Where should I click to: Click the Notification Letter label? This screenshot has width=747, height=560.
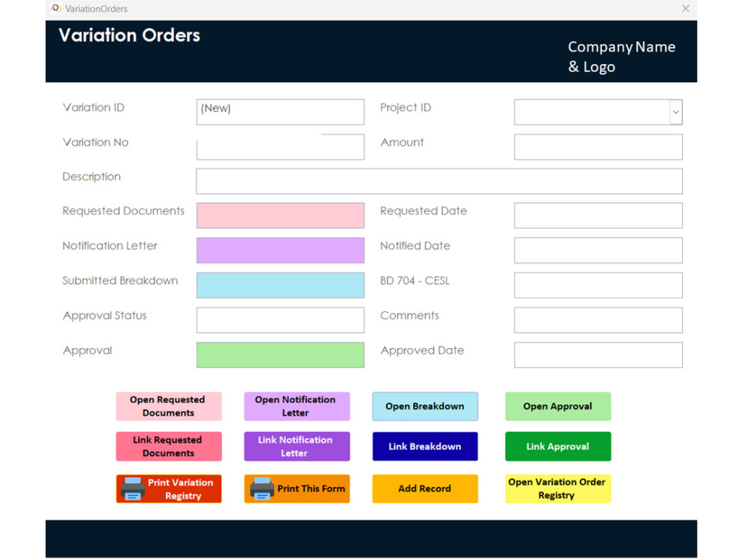110,246
